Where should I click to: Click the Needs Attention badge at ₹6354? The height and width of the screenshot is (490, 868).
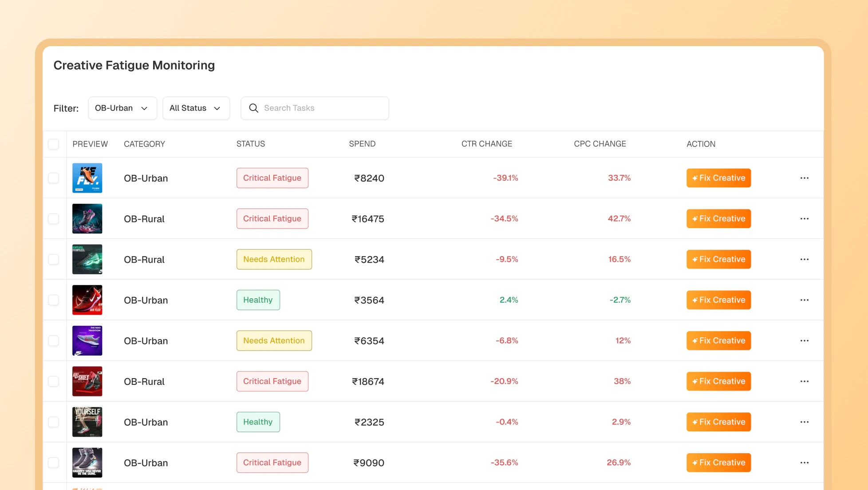pos(274,341)
